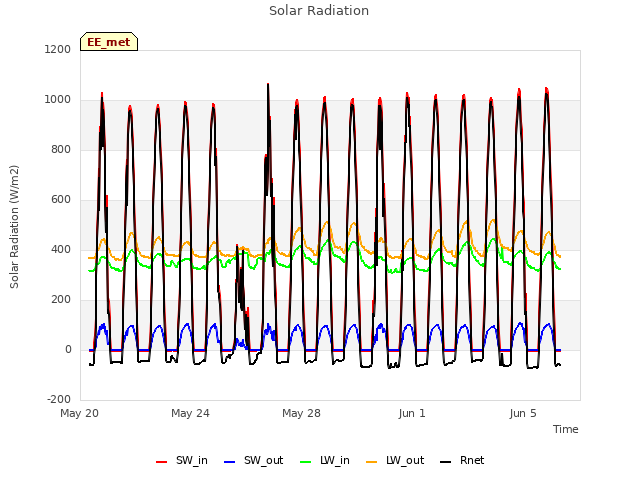
Task: Click the EE_met annotation label
Action: click(x=109, y=42)
